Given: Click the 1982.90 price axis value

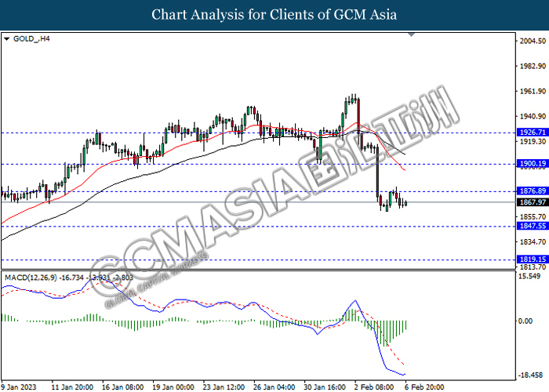Looking at the screenshot, I should coord(533,66).
